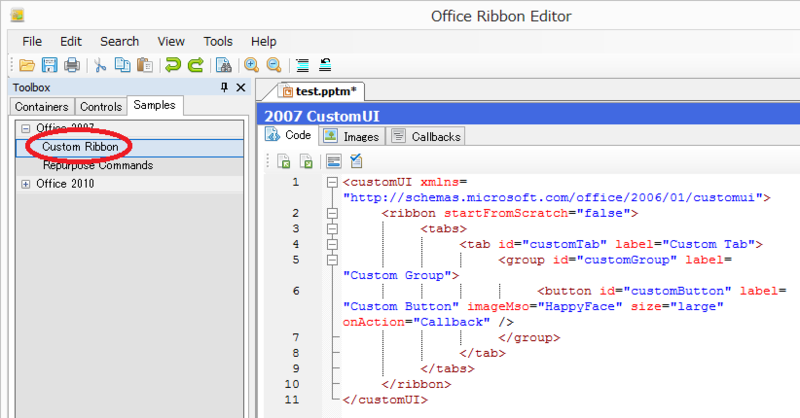Click the first document icon in the code toolbar
800x418 pixels.
point(284,162)
